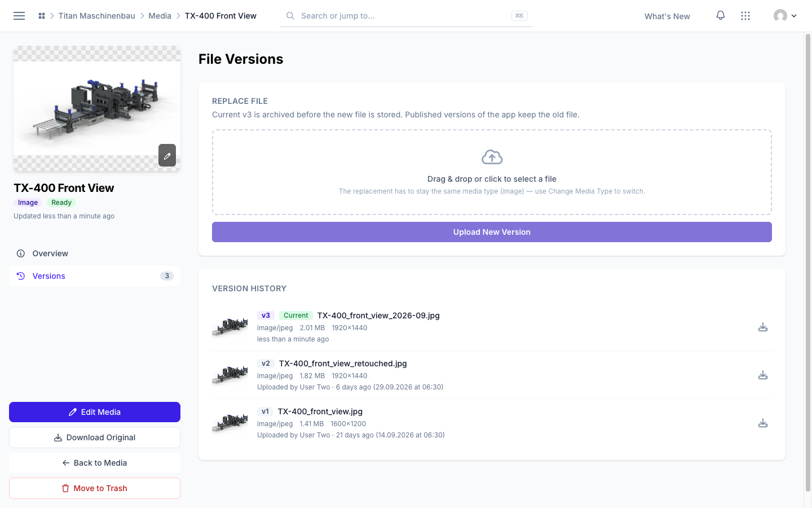The image size is (812, 508).
Task: Navigate to Media breadcrumb
Action: click(x=160, y=16)
